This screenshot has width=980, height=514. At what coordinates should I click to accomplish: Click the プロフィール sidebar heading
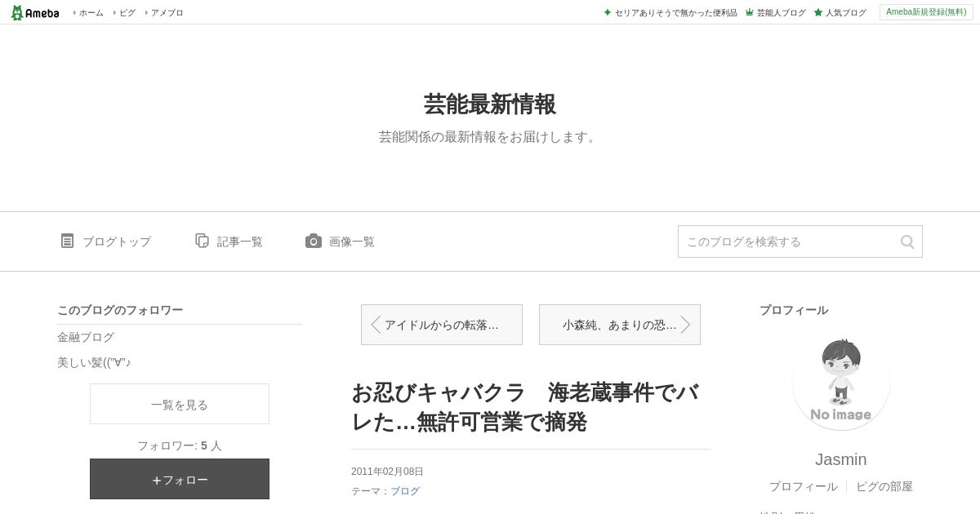point(794,310)
